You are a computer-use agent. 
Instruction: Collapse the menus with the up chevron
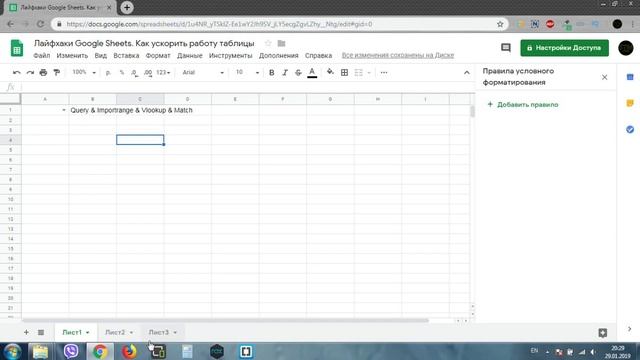click(467, 73)
